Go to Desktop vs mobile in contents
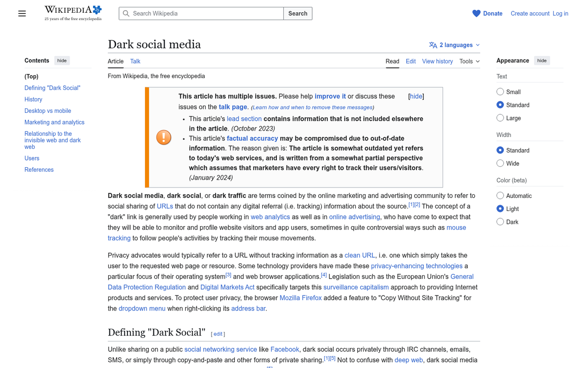 (x=48, y=111)
